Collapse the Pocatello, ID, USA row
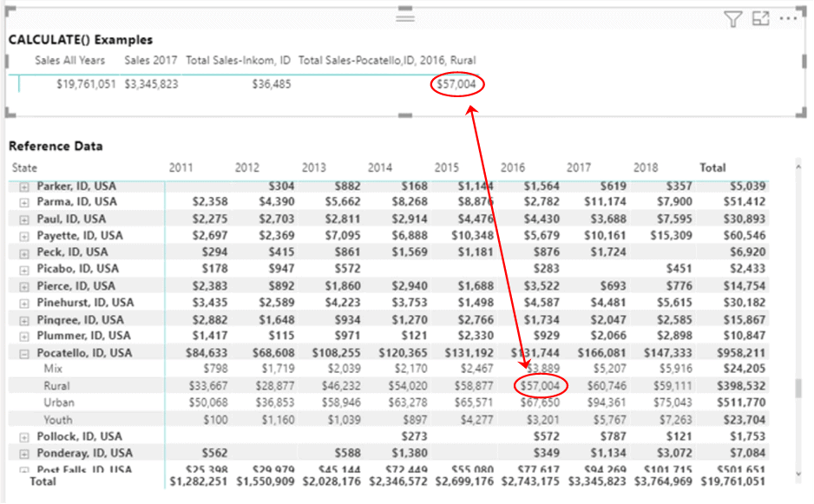Screen dimensions: 814x504 click(24, 354)
